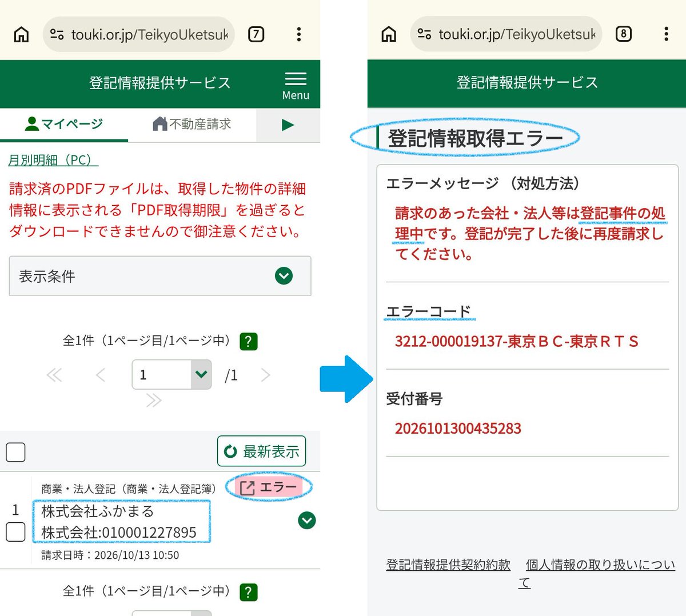The width and height of the screenshot is (686, 616).
Task: Click error code 3212-000019137 text
Action: [516, 342]
